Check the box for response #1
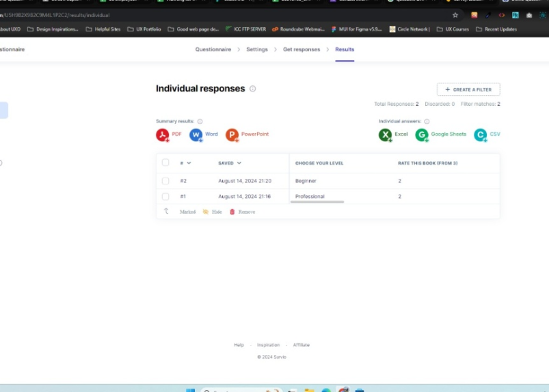Image resolution: width=549 pixels, height=392 pixels. [x=165, y=197]
